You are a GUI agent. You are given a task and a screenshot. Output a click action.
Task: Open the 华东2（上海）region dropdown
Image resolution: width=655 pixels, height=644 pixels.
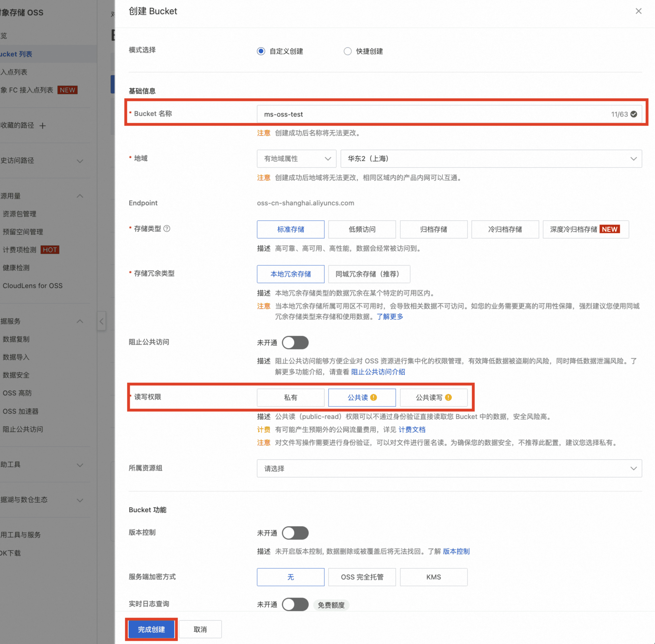tap(491, 159)
